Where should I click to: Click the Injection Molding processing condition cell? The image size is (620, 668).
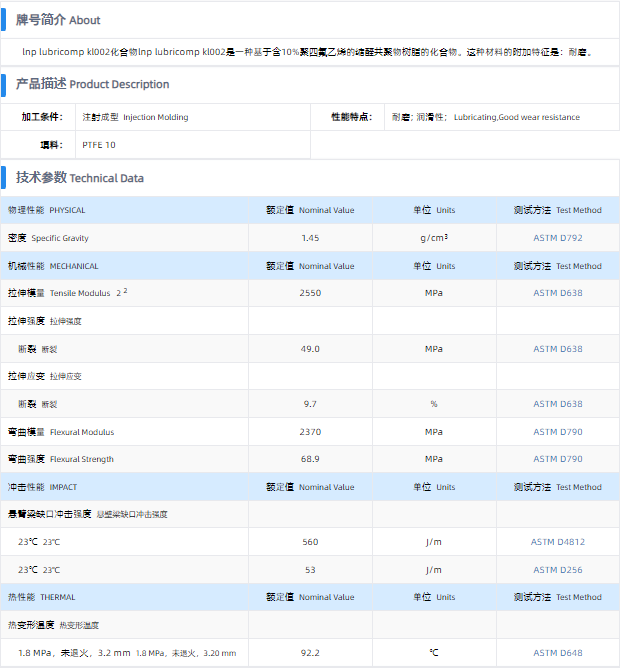[135, 117]
